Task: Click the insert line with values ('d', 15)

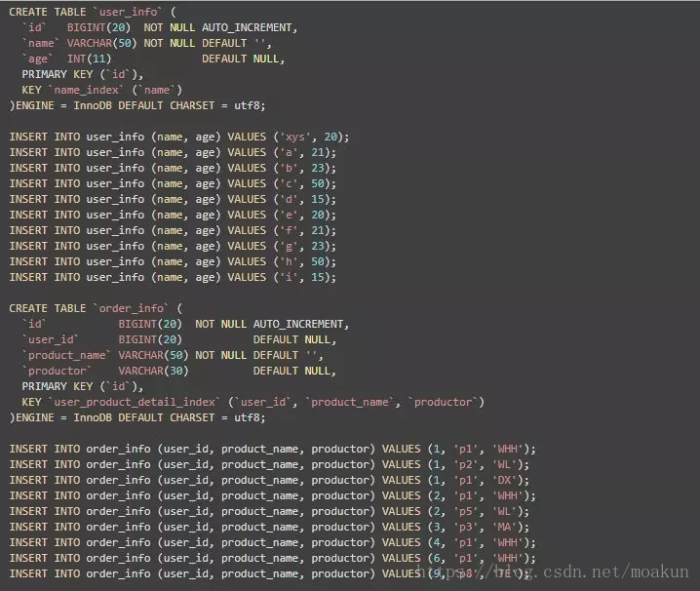Action: pos(173,199)
